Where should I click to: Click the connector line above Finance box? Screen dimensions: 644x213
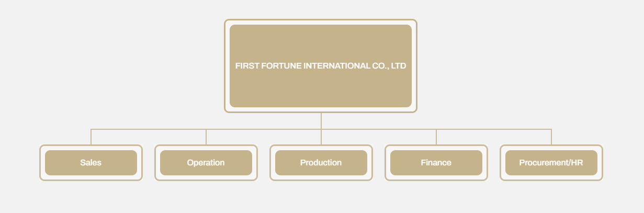coord(436,137)
